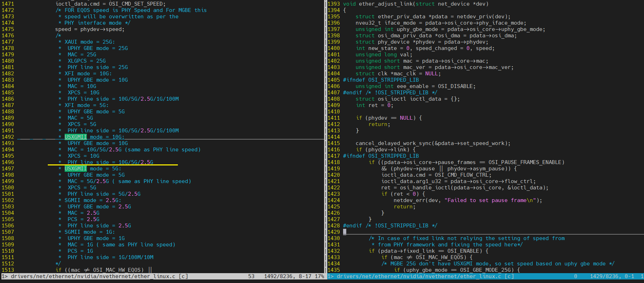Click the 'int ret = 0;' declaration

tap(375, 105)
